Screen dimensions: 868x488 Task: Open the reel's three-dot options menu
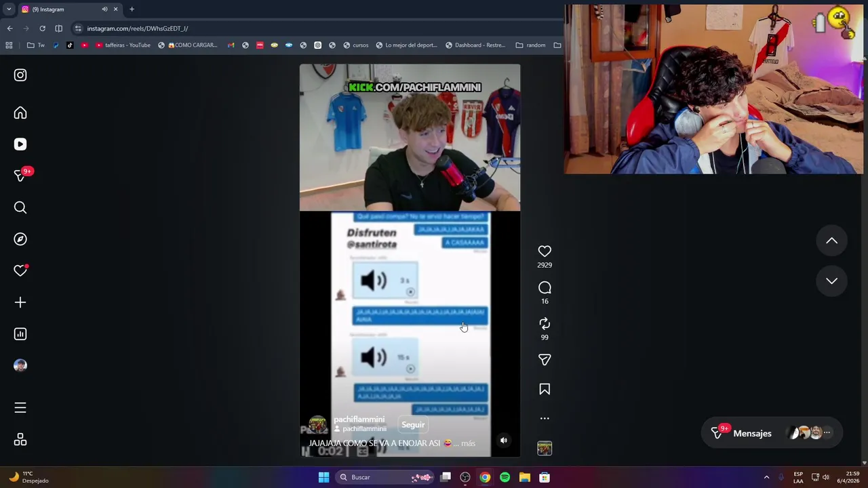click(545, 418)
